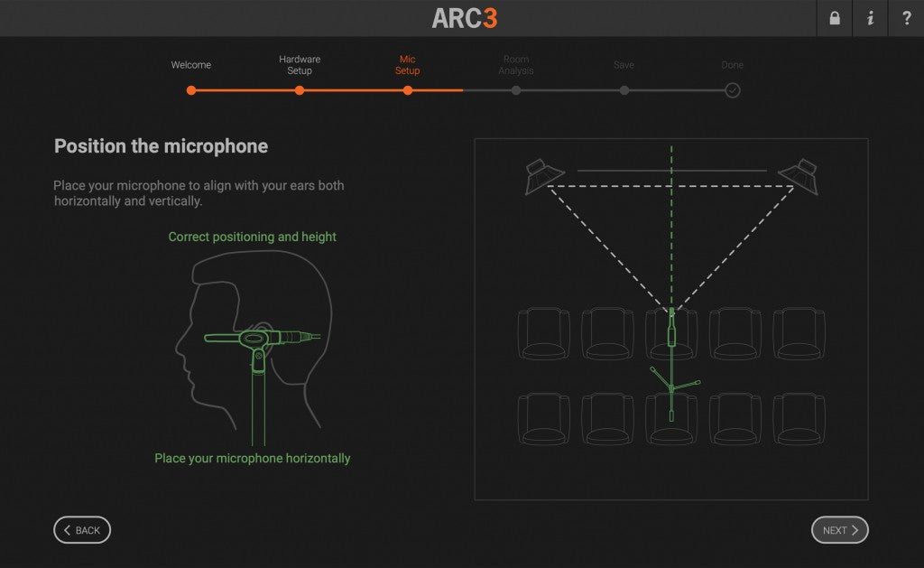Screen dimensions: 924x568
Task: Click the Done checkmark circle
Action: click(x=733, y=90)
